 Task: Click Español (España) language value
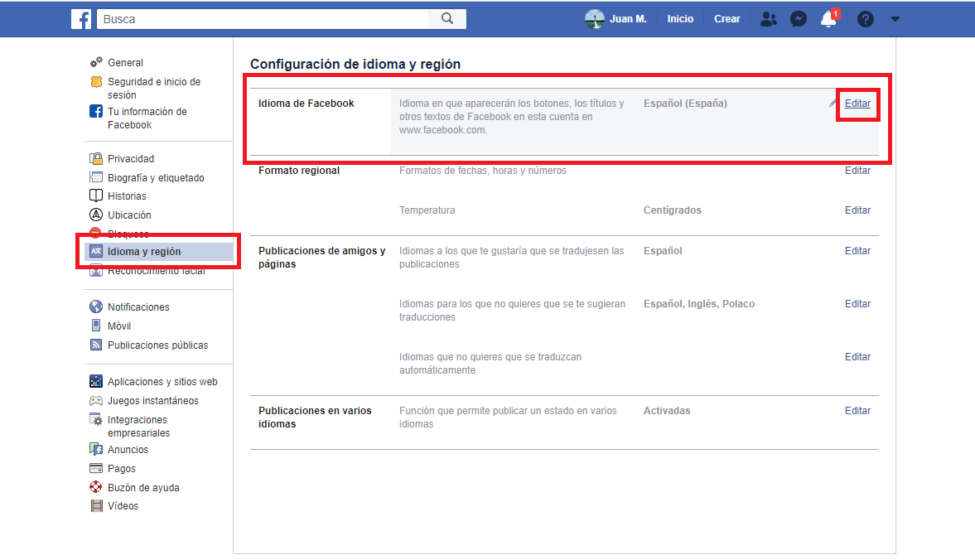coord(685,104)
